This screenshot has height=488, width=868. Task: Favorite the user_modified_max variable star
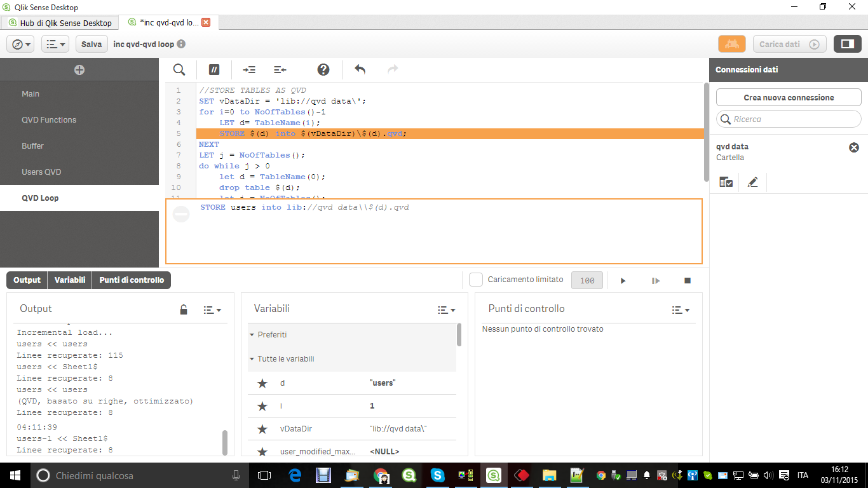click(262, 451)
